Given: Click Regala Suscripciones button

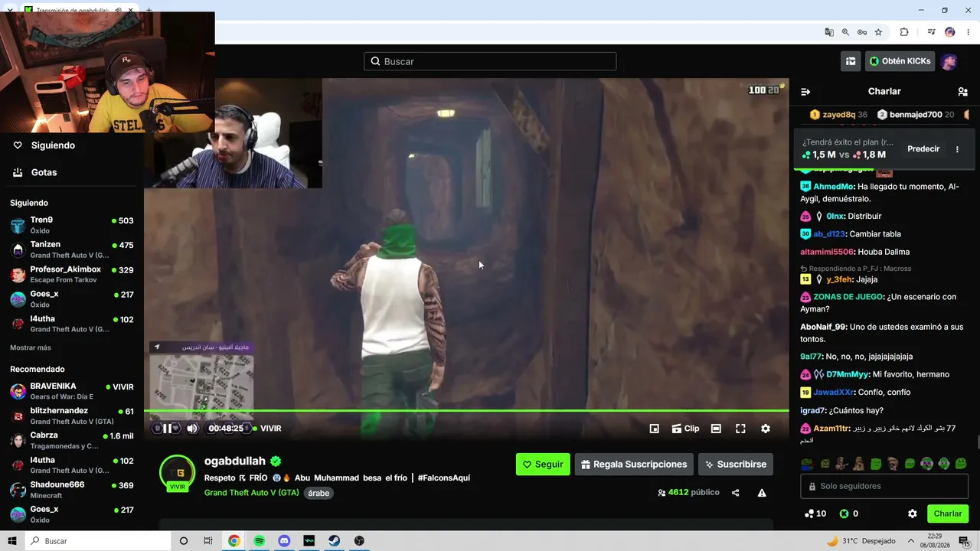Looking at the screenshot, I should 634,465.
